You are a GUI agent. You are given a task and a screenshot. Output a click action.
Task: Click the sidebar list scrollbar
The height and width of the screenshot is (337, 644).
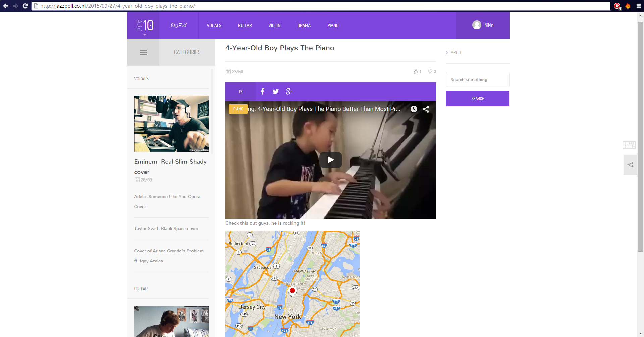coord(212,111)
